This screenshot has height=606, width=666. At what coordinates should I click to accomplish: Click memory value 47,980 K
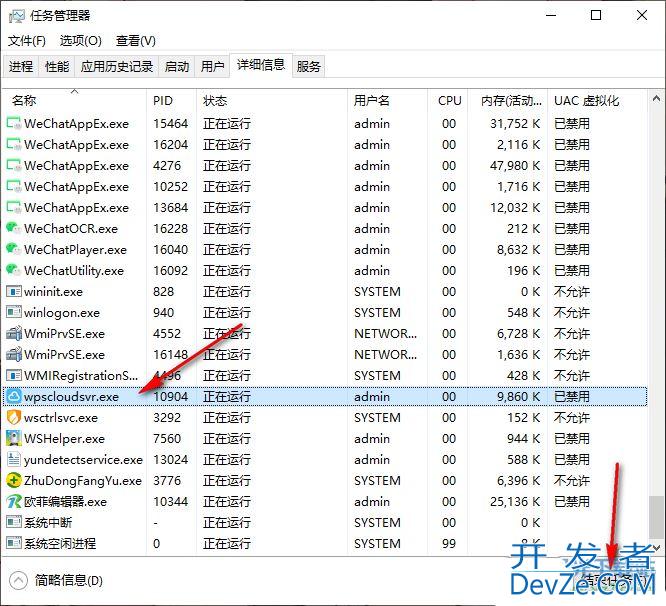[x=515, y=165]
